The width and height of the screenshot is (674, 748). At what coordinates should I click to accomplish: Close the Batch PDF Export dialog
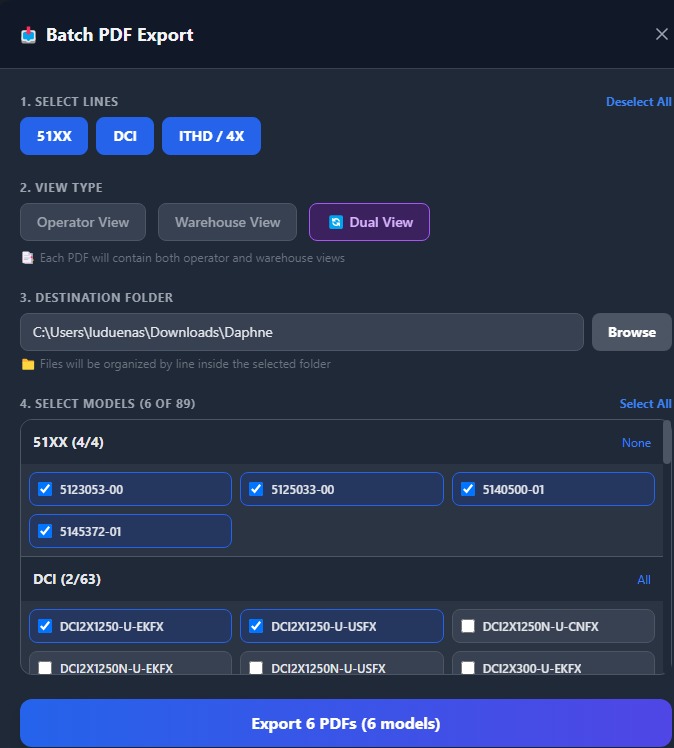coord(661,34)
